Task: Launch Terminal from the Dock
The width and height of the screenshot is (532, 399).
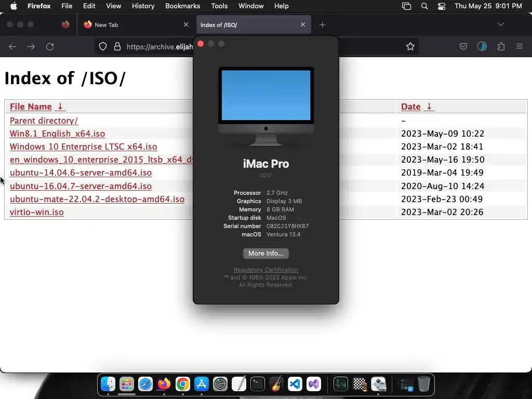Action: point(258,384)
